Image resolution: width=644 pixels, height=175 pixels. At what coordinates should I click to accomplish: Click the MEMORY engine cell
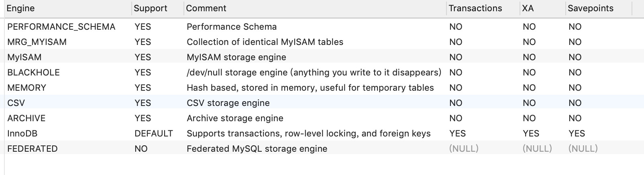(x=27, y=88)
